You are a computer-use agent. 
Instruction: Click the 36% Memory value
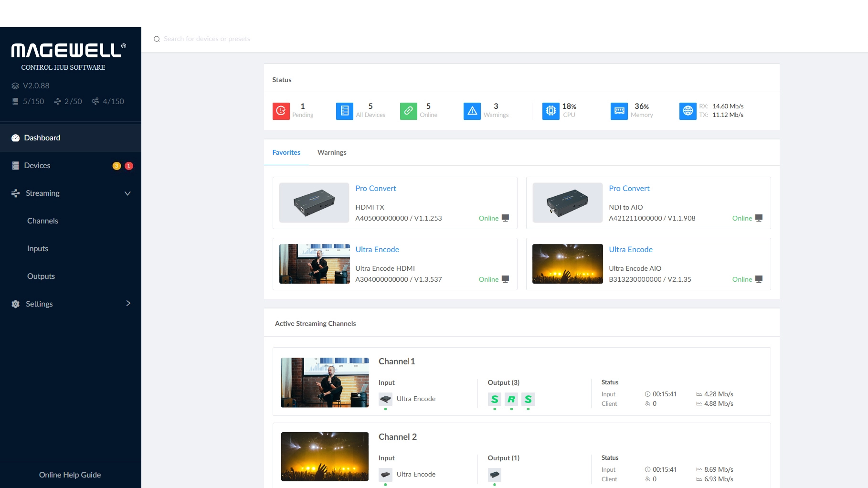point(642,106)
